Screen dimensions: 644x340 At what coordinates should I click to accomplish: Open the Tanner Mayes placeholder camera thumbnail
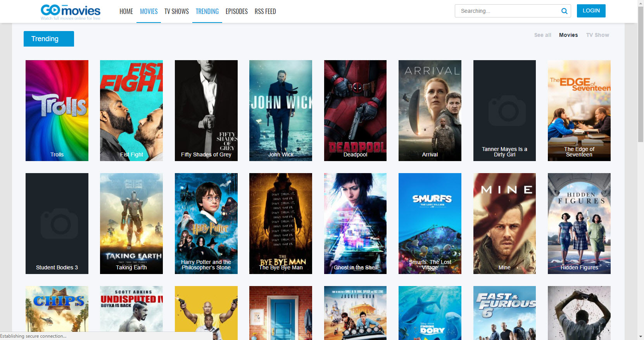pyautogui.click(x=504, y=110)
